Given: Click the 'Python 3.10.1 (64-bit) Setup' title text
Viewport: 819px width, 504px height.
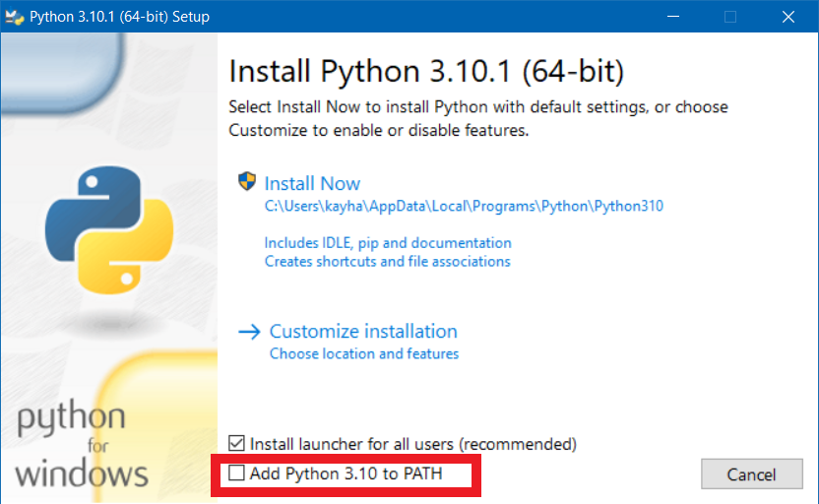Looking at the screenshot, I should point(119,17).
